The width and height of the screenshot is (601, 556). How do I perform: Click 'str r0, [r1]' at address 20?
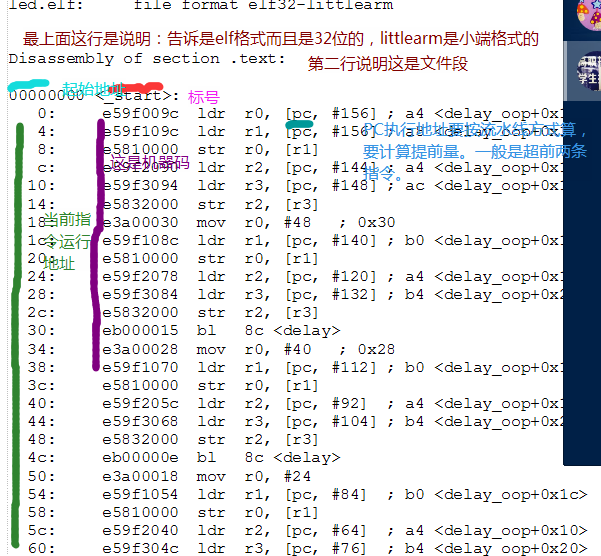(x=258, y=259)
